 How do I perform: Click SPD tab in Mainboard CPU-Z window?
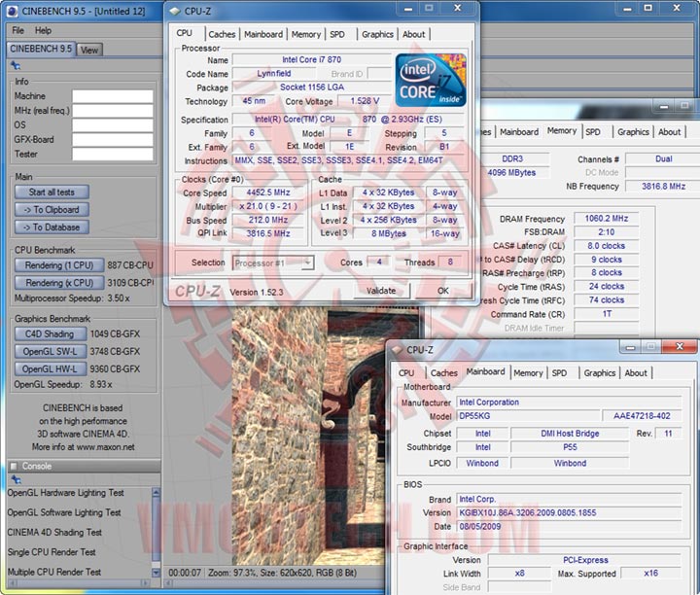coord(559,373)
